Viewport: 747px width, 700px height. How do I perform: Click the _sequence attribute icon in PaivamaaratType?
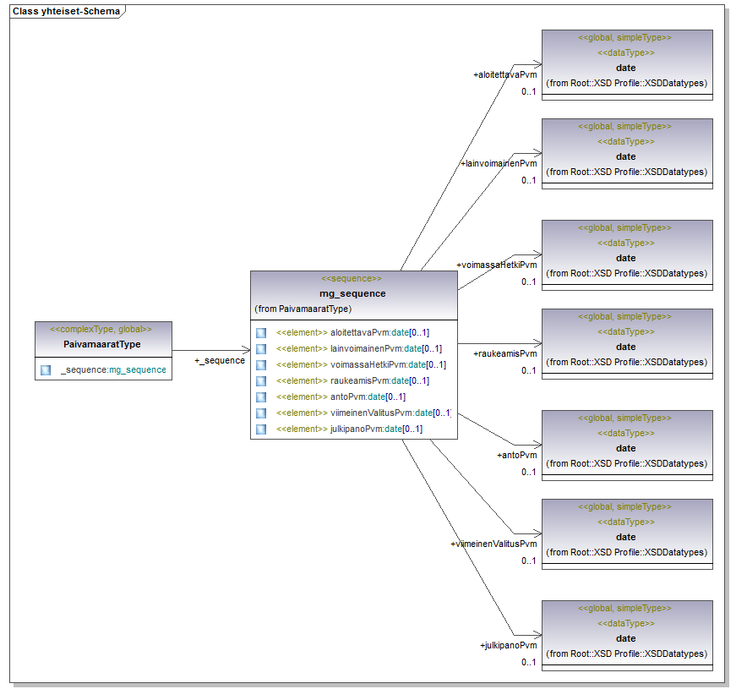click(46, 370)
